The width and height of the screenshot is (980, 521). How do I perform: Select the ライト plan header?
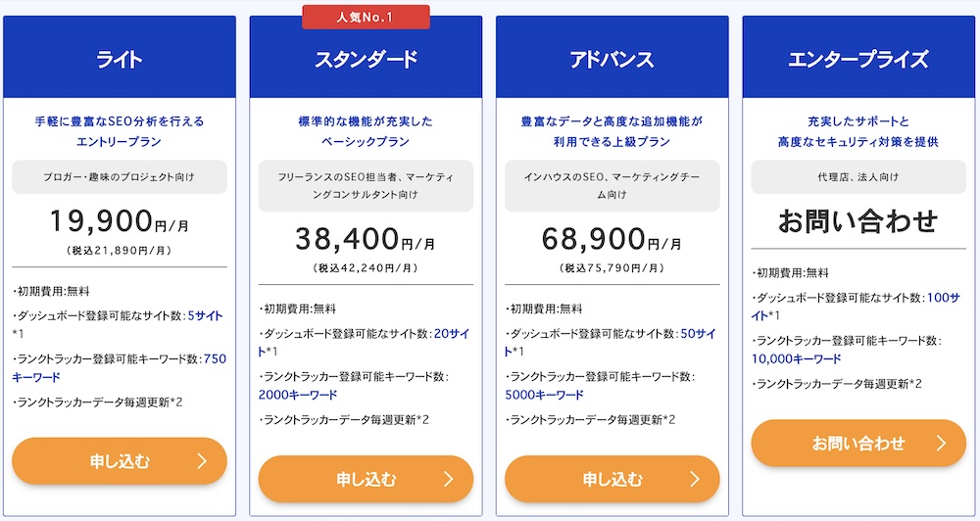point(120,58)
